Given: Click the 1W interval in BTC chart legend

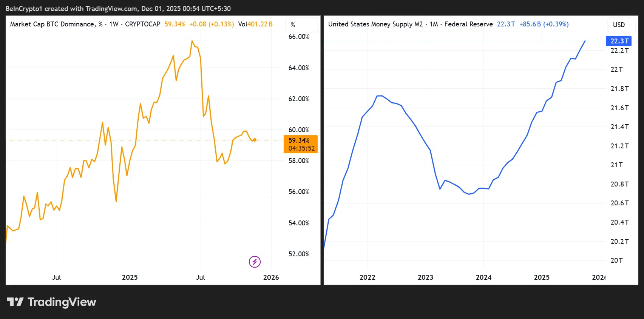Looking at the screenshot, I should (x=114, y=24).
